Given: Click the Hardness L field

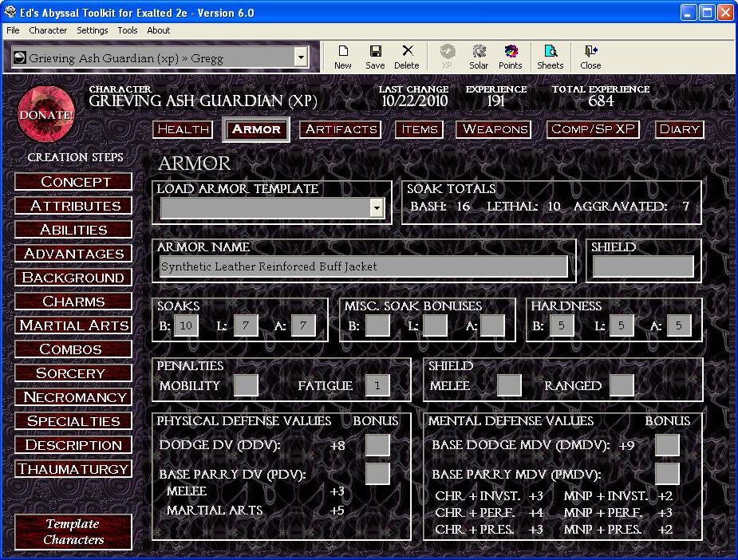Looking at the screenshot, I should 622,325.
